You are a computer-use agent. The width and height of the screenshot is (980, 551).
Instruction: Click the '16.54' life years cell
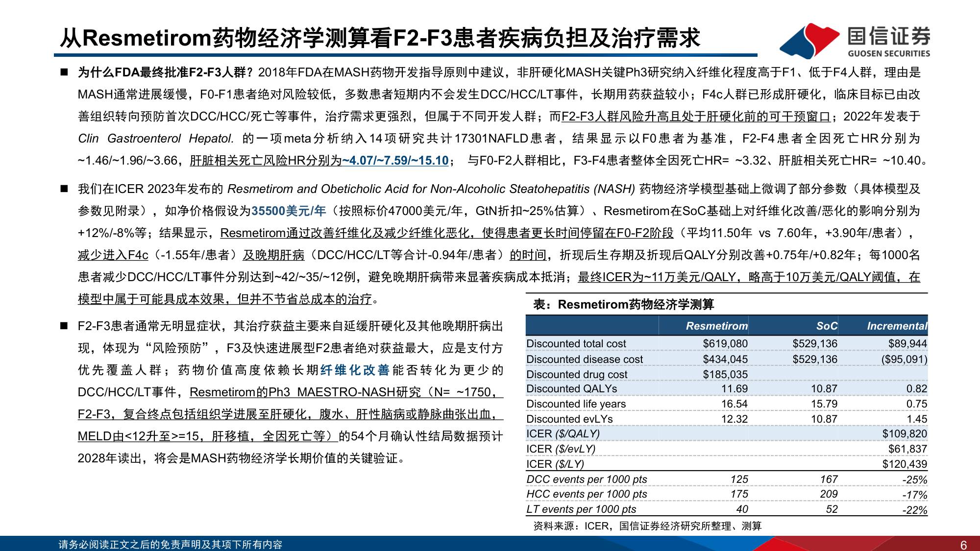click(735, 404)
